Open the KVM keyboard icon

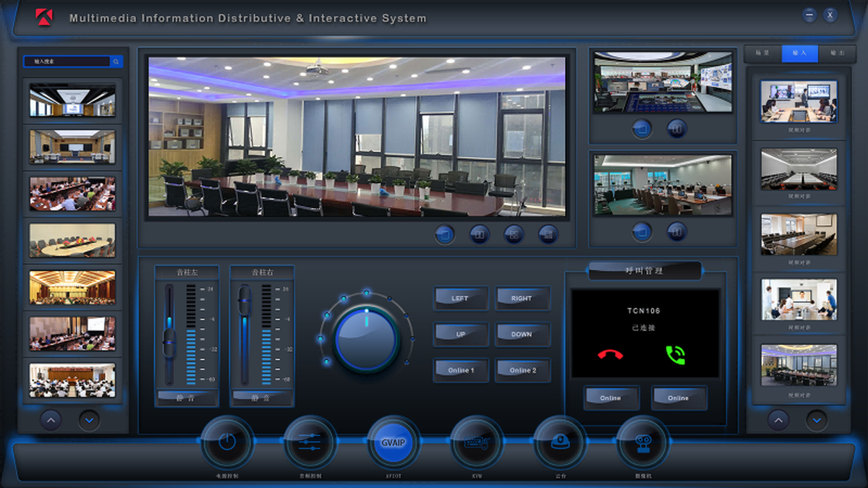(x=476, y=442)
